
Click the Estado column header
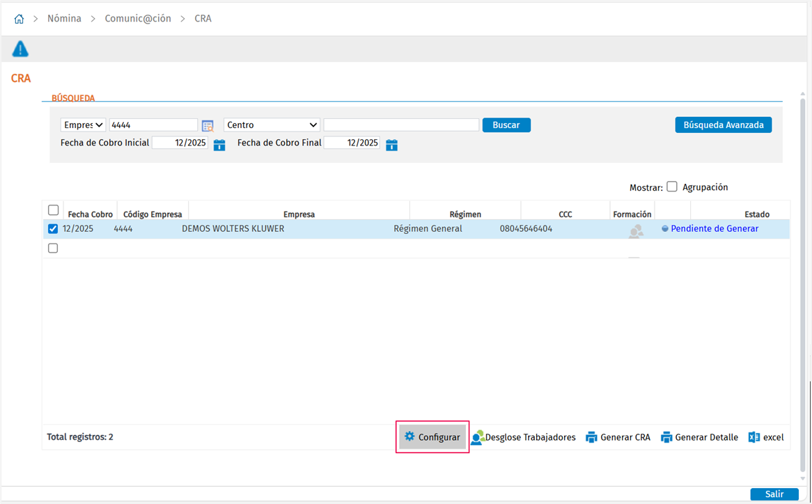757,214
